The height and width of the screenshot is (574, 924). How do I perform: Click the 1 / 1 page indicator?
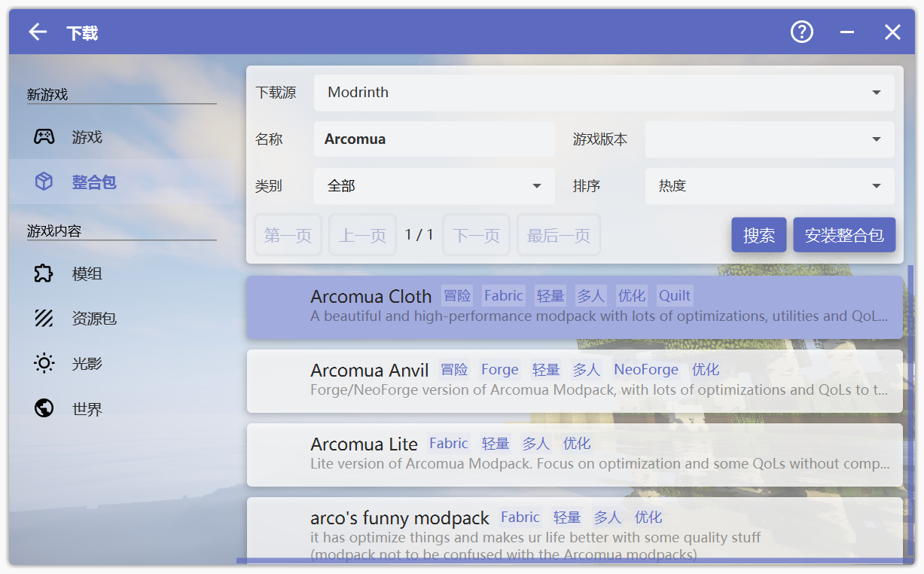pos(419,235)
